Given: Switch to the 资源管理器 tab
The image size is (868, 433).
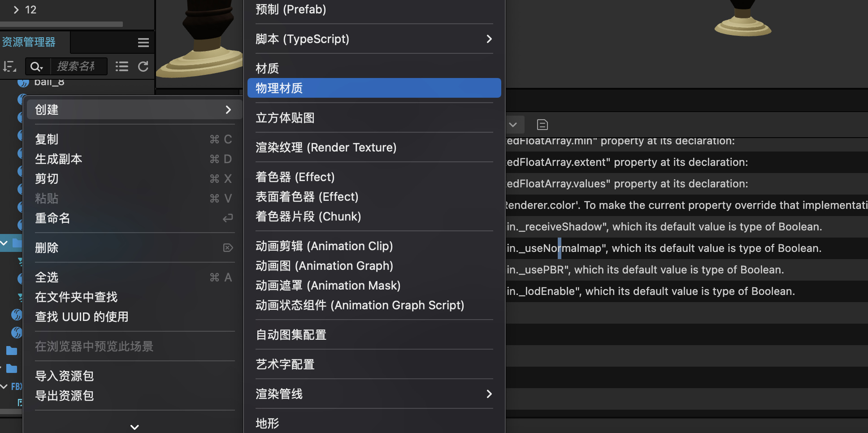Looking at the screenshot, I should point(29,42).
